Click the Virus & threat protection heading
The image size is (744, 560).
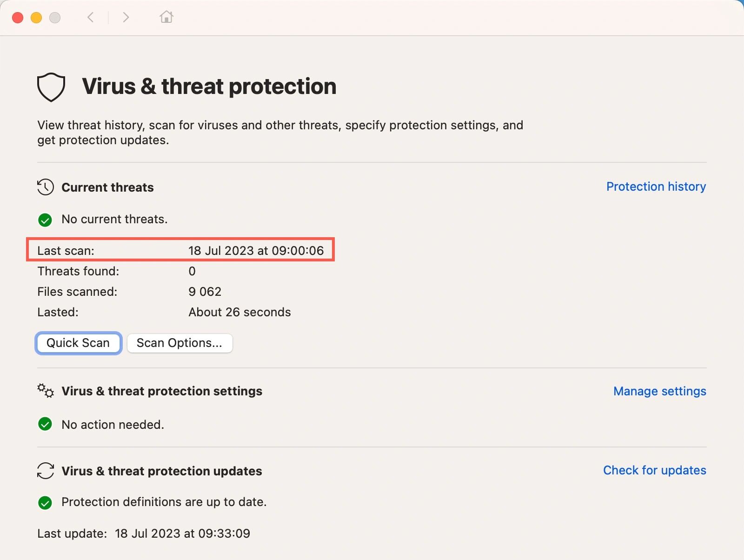point(209,87)
